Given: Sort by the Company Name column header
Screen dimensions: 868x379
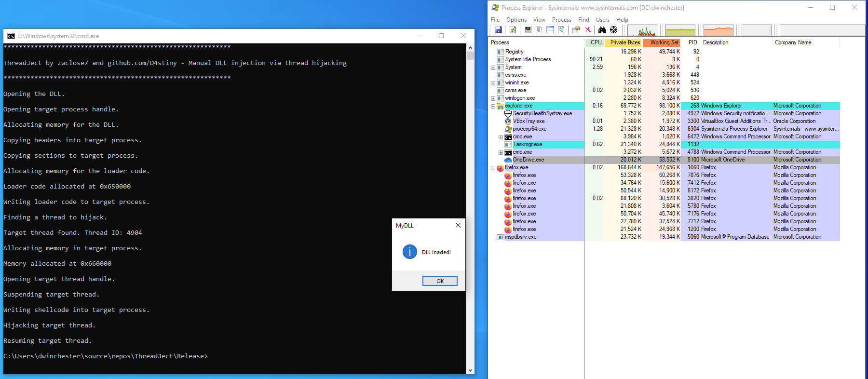Looking at the screenshot, I should 806,42.
